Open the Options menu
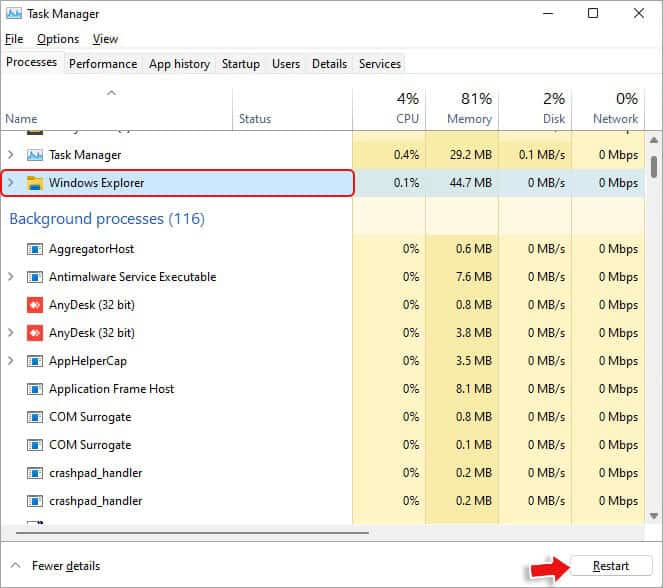 click(58, 39)
